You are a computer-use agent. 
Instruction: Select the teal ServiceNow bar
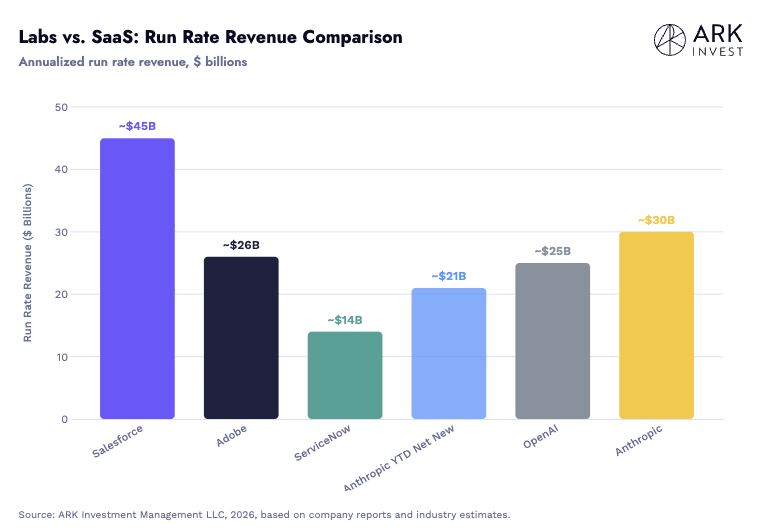345,375
